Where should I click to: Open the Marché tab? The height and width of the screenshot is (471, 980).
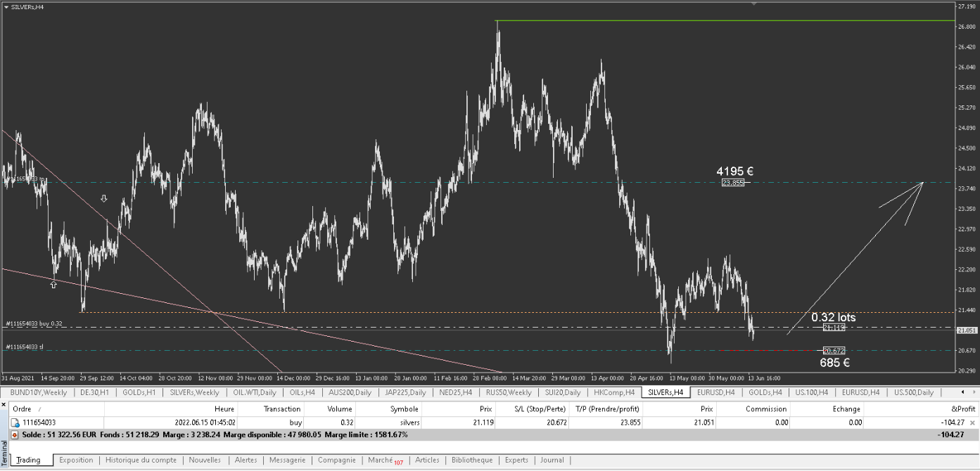coord(381,460)
